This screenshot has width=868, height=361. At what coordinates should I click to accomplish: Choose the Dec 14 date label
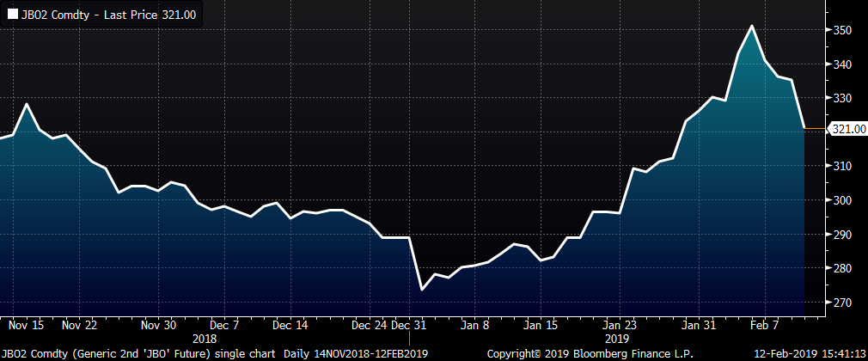point(290,326)
